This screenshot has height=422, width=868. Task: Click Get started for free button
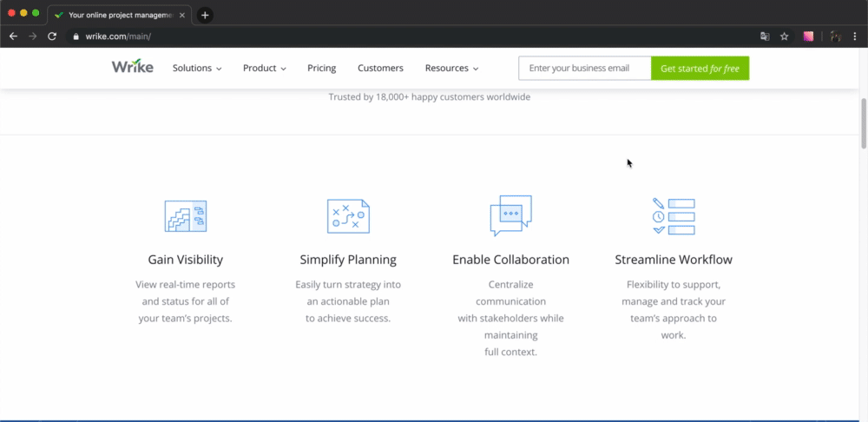coord(700,69)
